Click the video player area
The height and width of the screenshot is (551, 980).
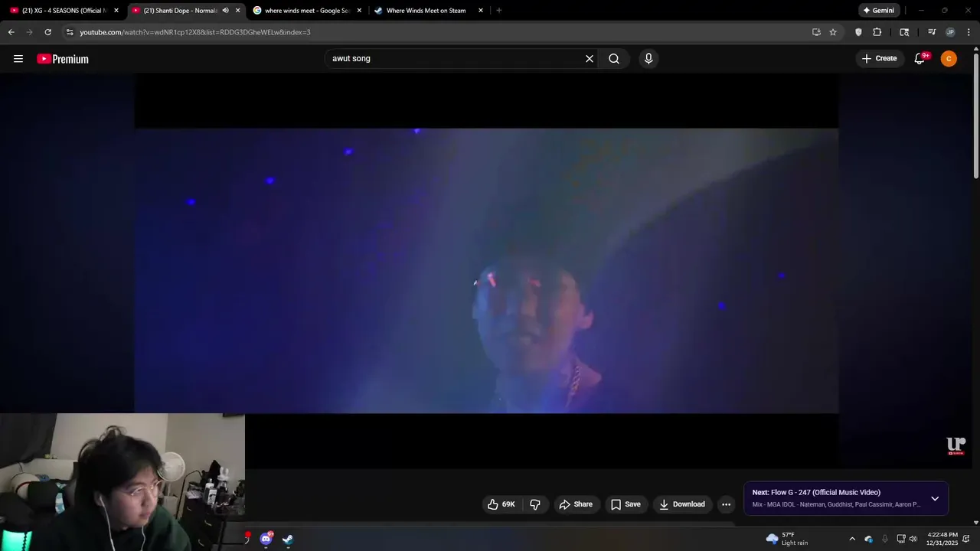pos(486,271)
